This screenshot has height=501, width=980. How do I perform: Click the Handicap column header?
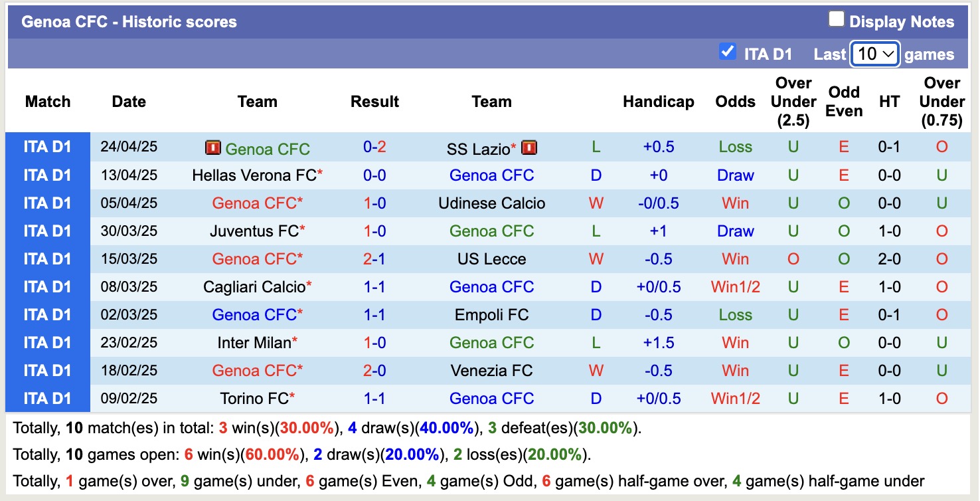(x=658, y=102)
